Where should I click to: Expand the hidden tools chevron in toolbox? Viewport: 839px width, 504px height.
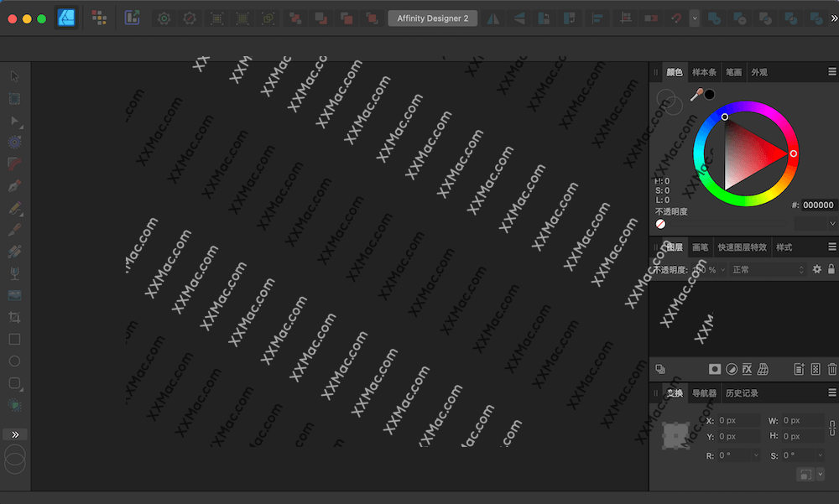tap(14, 434)
